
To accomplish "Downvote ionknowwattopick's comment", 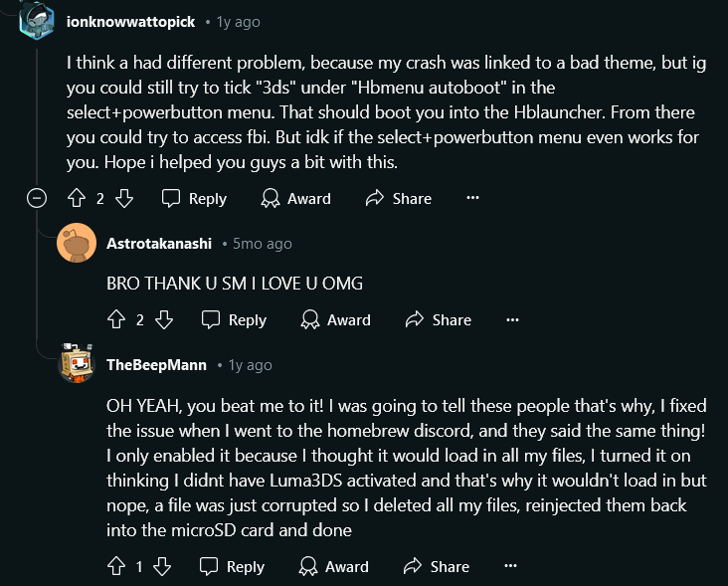I will tap(124, 198).
